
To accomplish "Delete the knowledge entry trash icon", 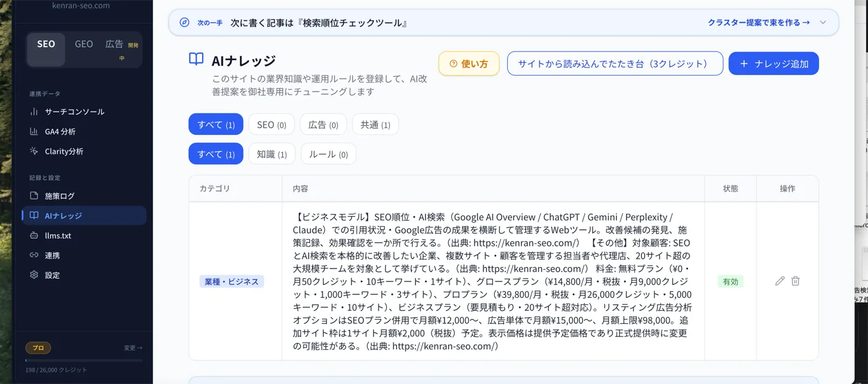I will 795,281.
